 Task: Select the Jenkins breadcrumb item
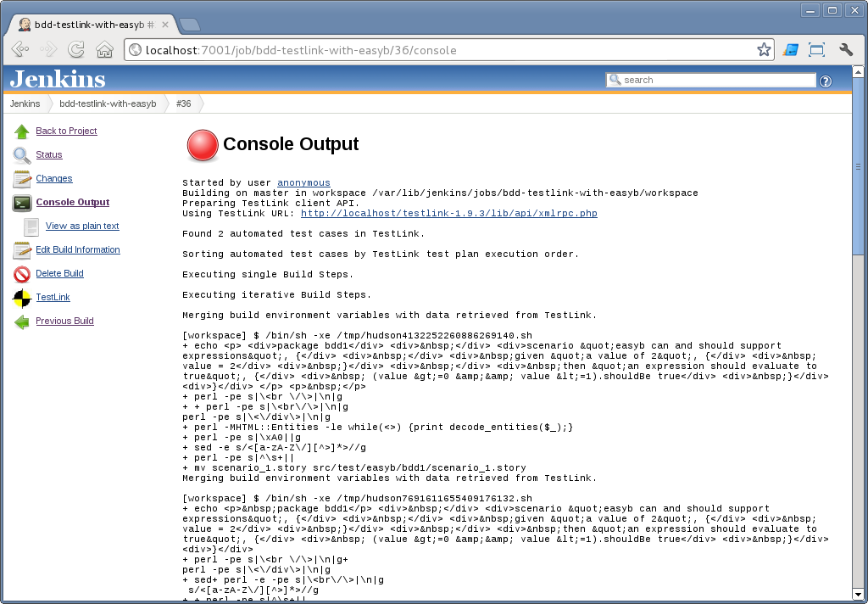[x=25, y=103]
